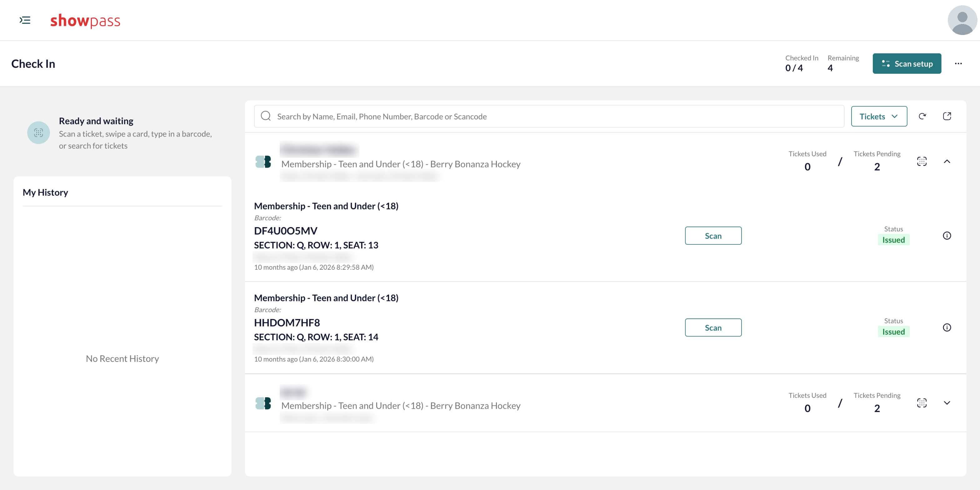Viewport: 980px width, 490px height.
Task: Click the magnifier search icon
Action: [266, 116]
